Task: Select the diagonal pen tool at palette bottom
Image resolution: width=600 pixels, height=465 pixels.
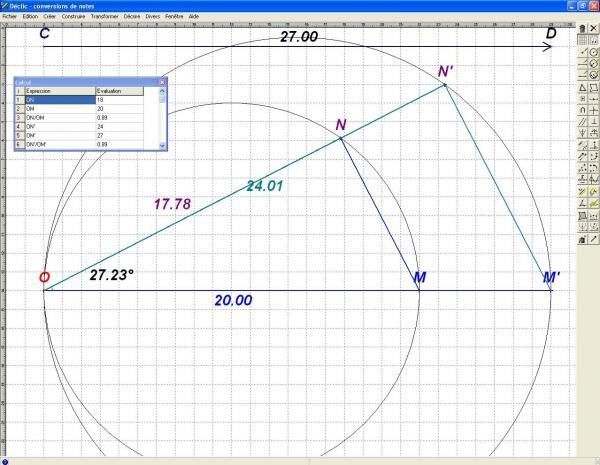Action: point(593,239)
